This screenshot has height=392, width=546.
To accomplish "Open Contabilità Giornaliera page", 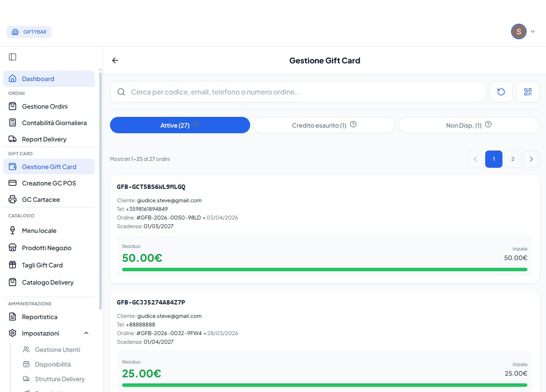I will [x=49, y=123].
